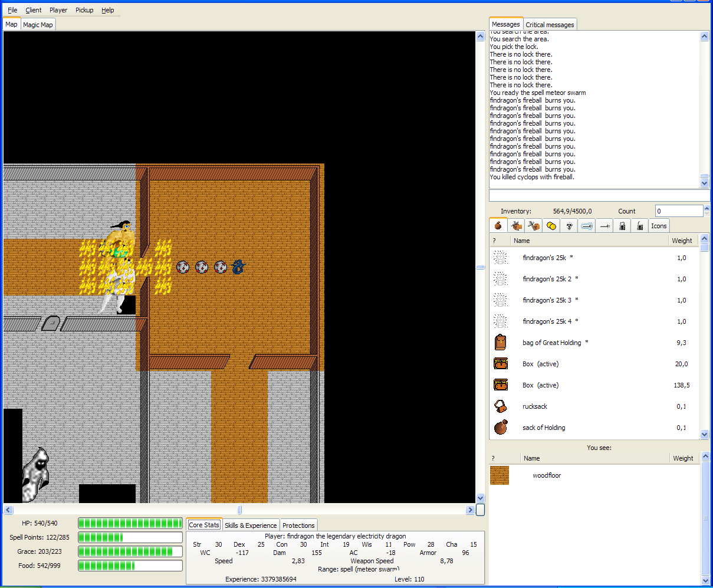Open the locked items inventory tab
This screenshot has height=588, width=713.
coord(622,226)
